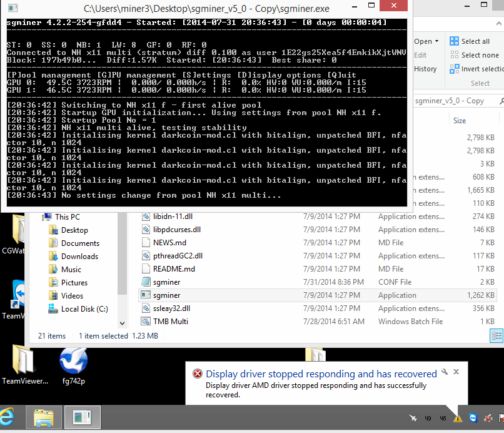This screenshot has width=504, height=433.
Task: Click the Local Disk (C:) drive icon
Action: click(53, 309)
